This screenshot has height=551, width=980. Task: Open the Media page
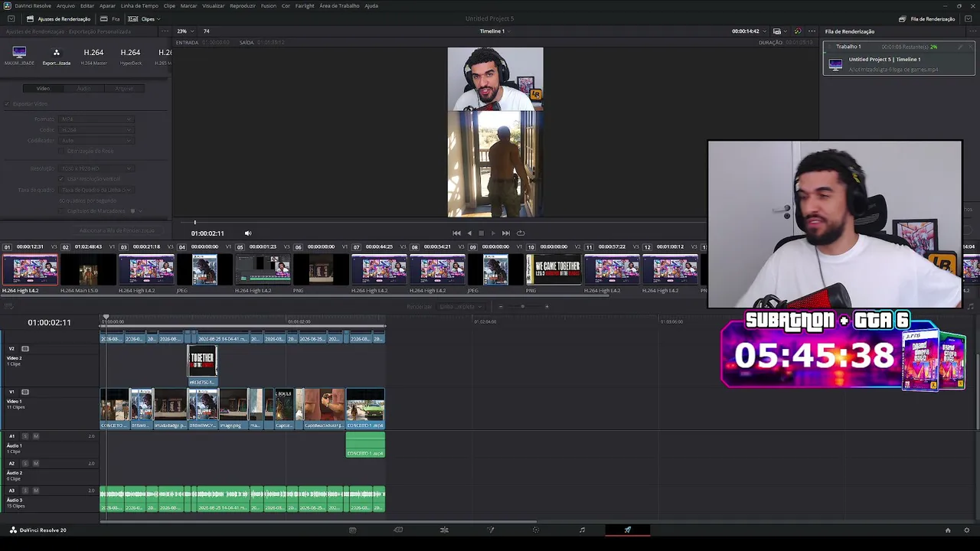[352, 530]
